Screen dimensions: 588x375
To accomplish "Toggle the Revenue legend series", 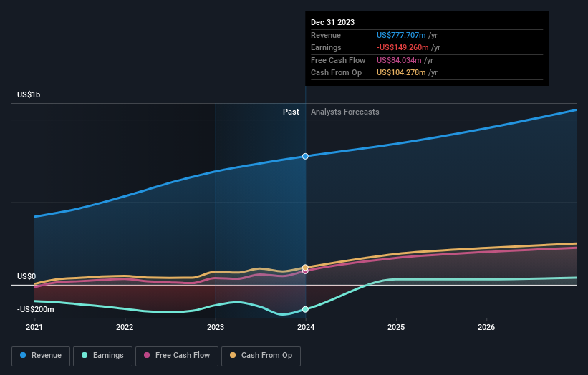I will click(x=41, y=356).
